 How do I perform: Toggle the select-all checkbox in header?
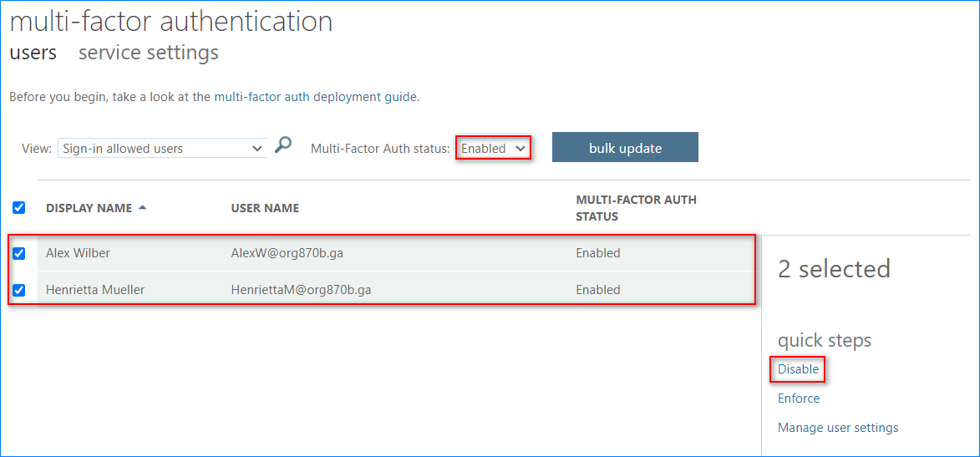18,207
